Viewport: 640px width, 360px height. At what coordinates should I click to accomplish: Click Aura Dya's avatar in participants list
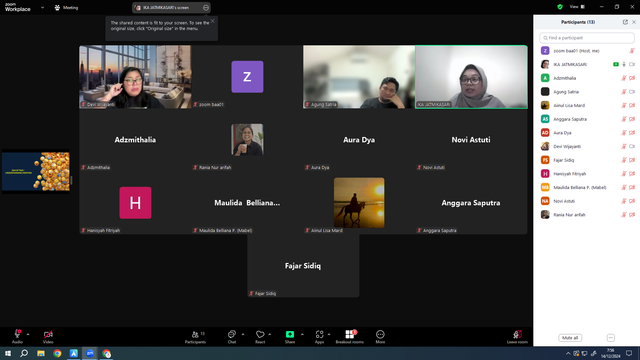545,133
